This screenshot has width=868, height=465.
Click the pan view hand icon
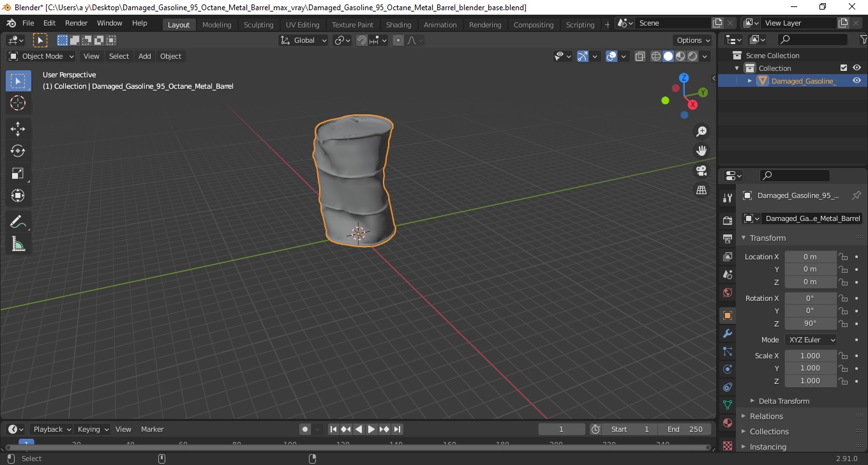click(x=701, y=151)
